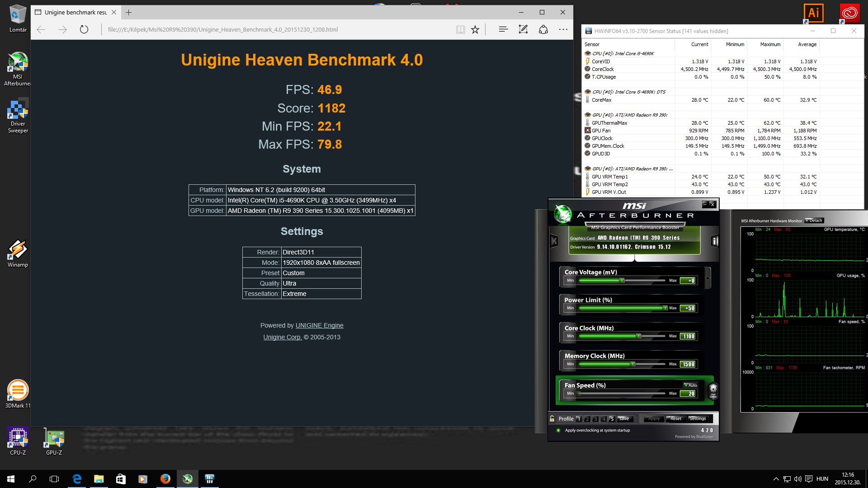Click the Memory Clock value field 1500
Viewport: 868px width, 488px height.
tap(689, 364)
